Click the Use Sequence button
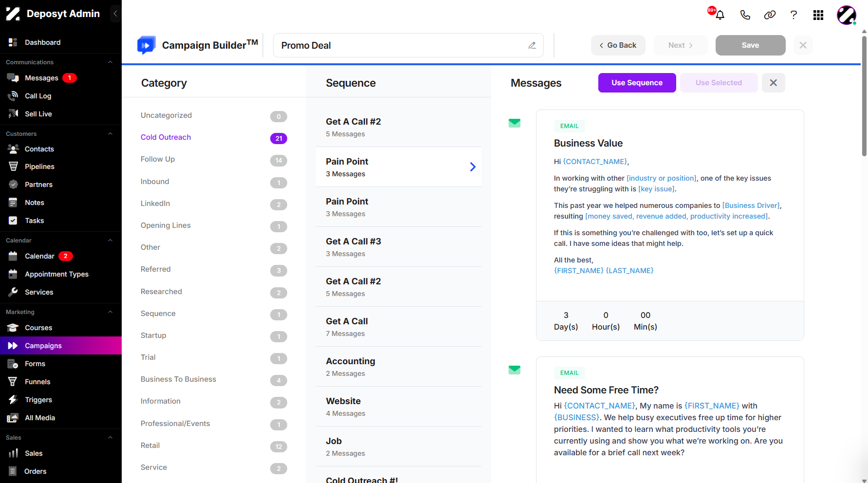 point(637,83)
